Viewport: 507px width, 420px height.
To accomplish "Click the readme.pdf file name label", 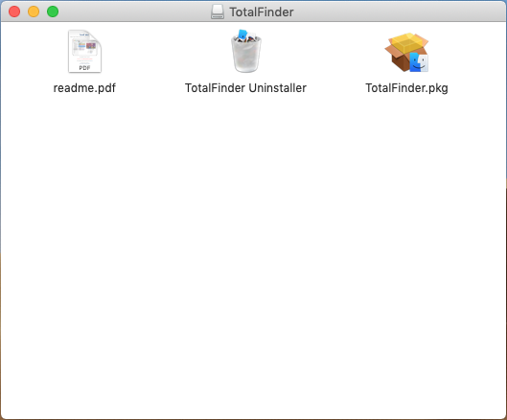I will (x=84, y=88).
